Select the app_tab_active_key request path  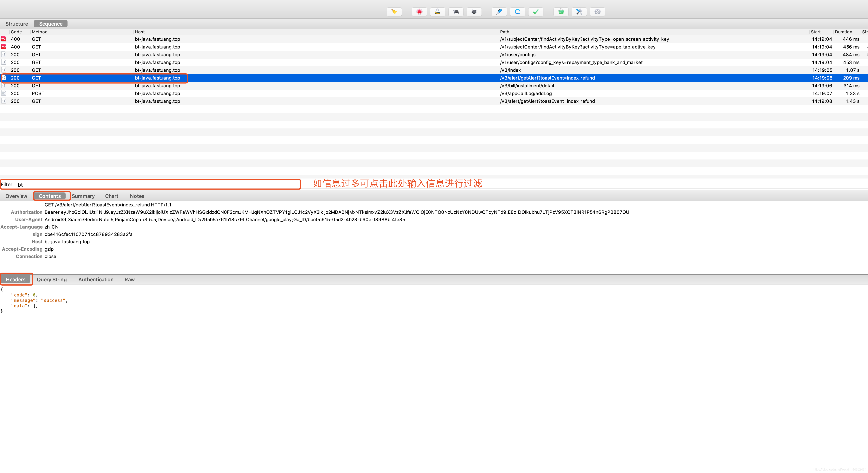coord(578,47)
